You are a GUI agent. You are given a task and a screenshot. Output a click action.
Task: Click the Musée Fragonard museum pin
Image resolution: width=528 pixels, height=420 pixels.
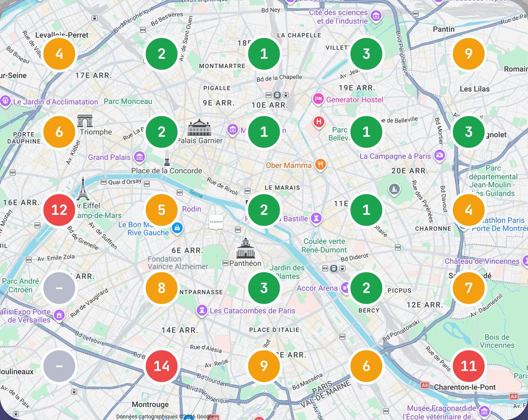click(x=484, y=411)
